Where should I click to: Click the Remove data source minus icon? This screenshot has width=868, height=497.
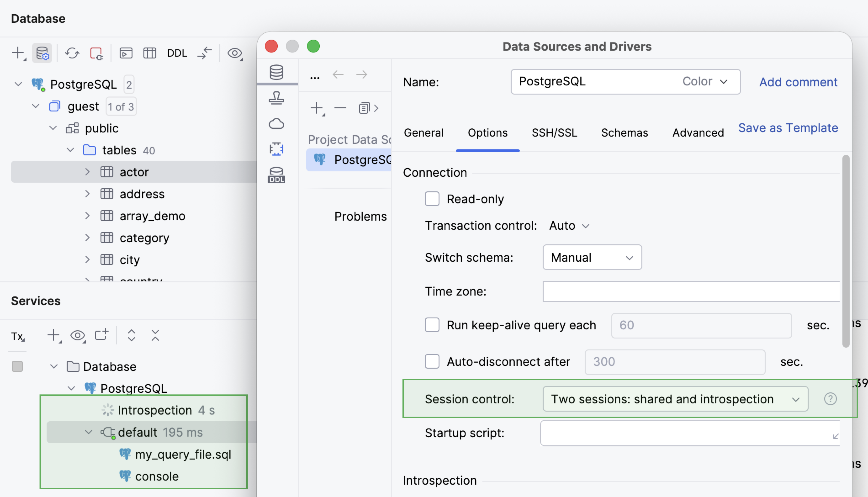[x=340, y=108]
